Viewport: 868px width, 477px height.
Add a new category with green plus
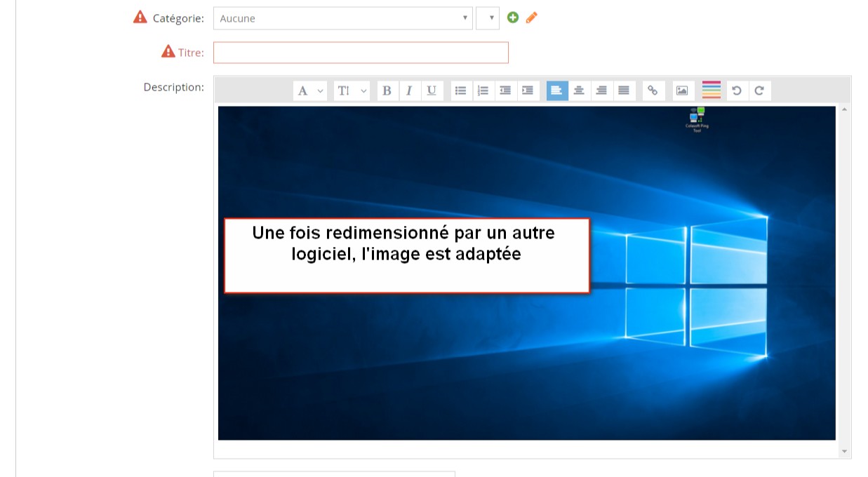point(513,18)
